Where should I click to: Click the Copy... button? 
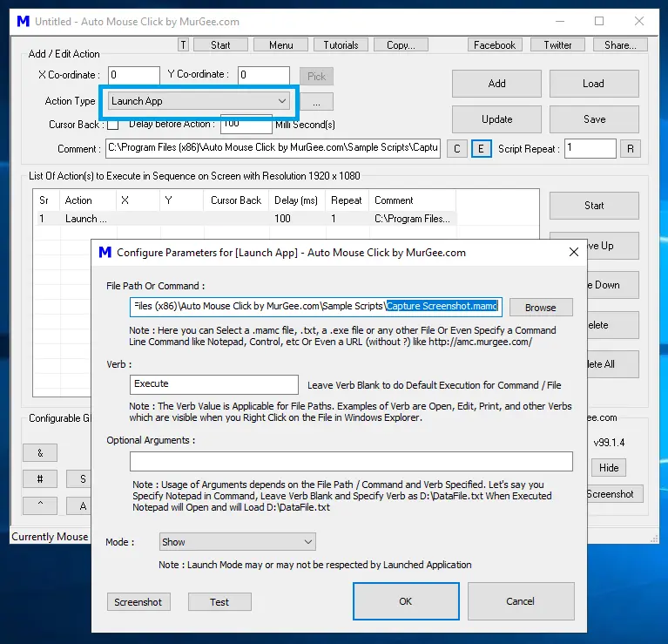(x=401, y=44)
